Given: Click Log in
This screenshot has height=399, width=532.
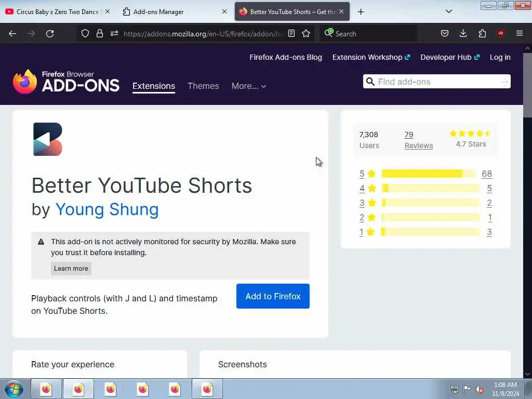Looking at the screenshot, I should pos(500,57).
